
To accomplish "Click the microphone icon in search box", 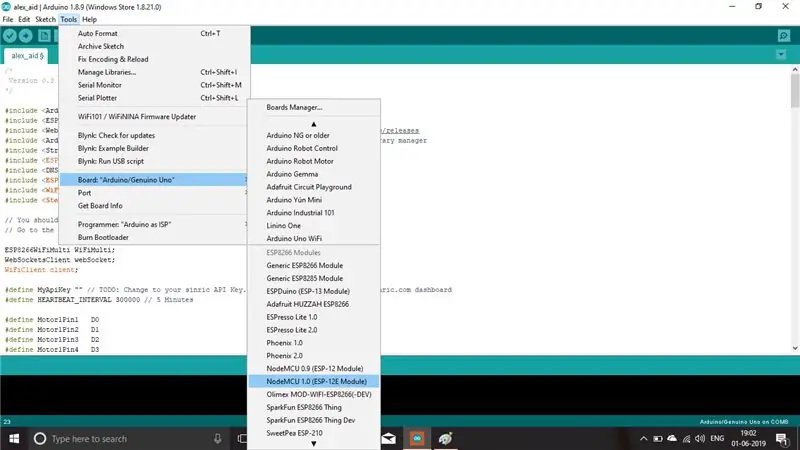I will click(217, 438).
